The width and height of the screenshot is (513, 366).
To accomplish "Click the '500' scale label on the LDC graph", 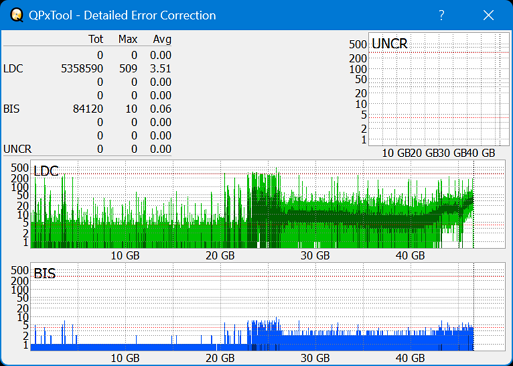I will 20,168.
